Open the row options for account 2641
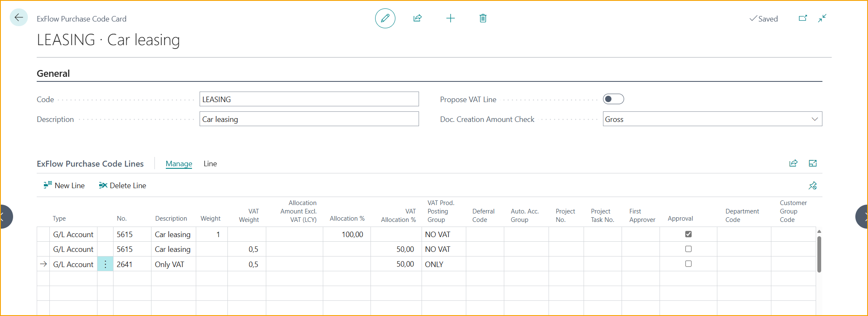The width and height of the screenshot is (868, 316). (105, 264)
